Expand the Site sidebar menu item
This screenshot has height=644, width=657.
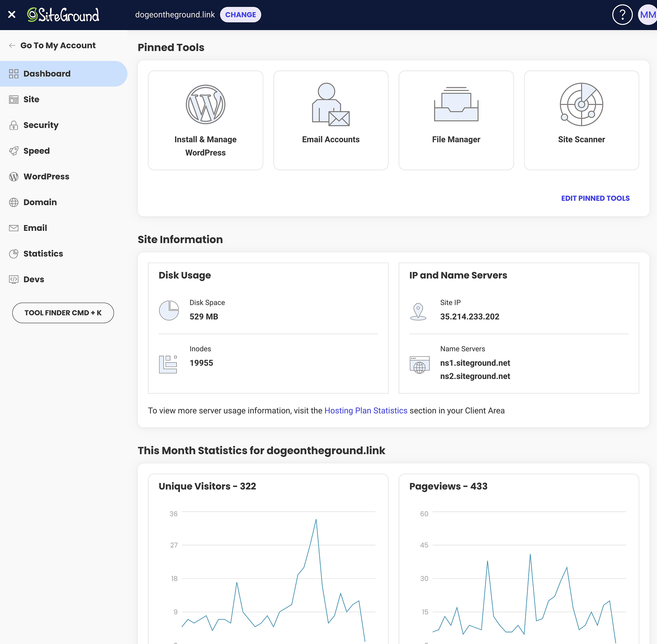31,99
